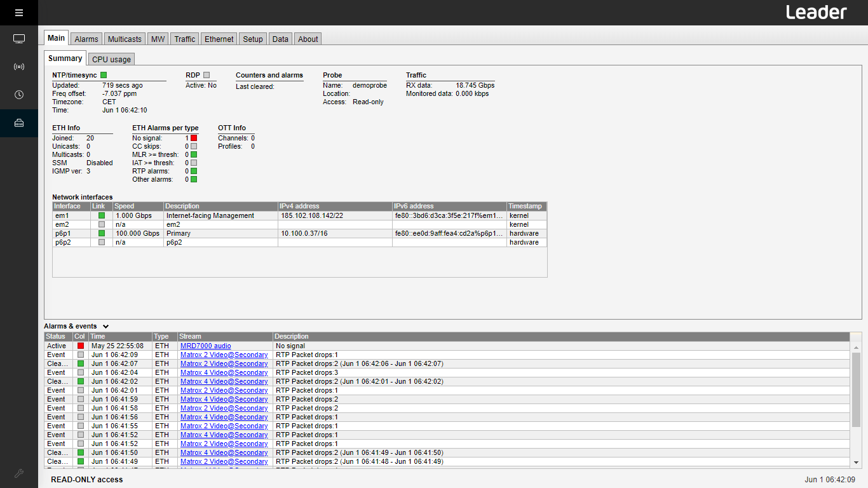The image size is (868, 488).
Task: Click the Timestamp column header in interfaces
Action: (x=527, y=206)
